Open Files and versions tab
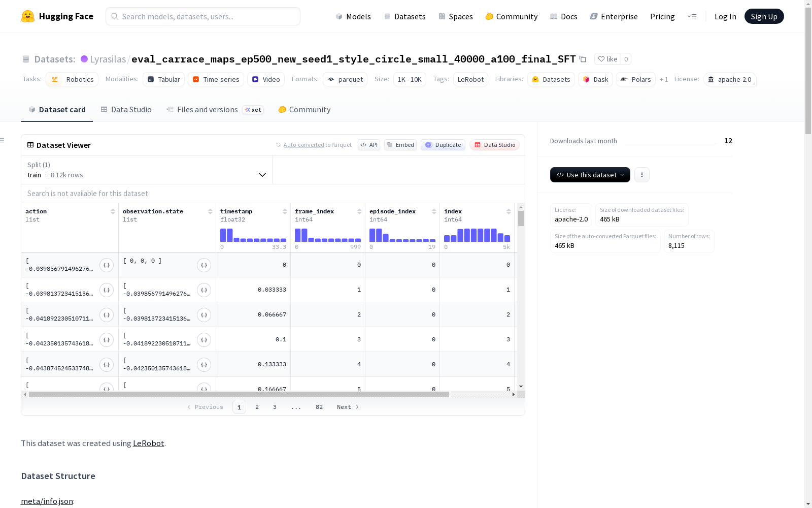 tap(215, 110)
